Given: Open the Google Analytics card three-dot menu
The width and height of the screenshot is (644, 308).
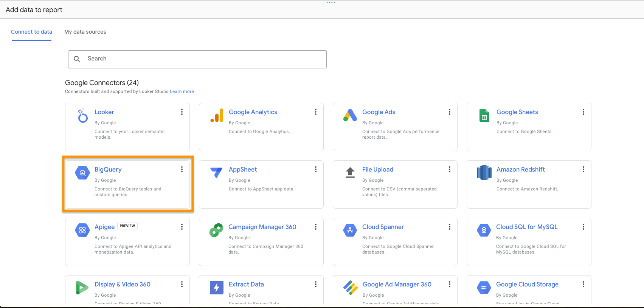Looking at the screenshot, I should coord(316,112).
